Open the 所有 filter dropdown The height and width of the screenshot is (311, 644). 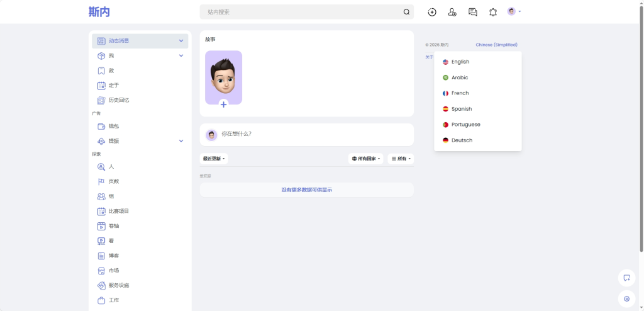[x=401, y=159]
